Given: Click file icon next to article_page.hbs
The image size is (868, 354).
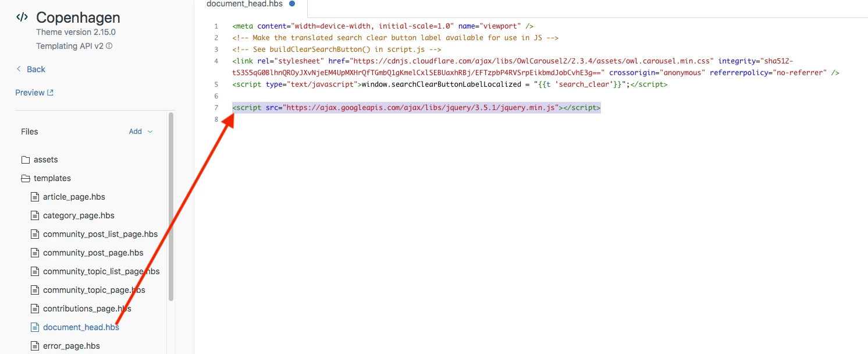Looking at the screenshot, I should (x=35, y=197).
